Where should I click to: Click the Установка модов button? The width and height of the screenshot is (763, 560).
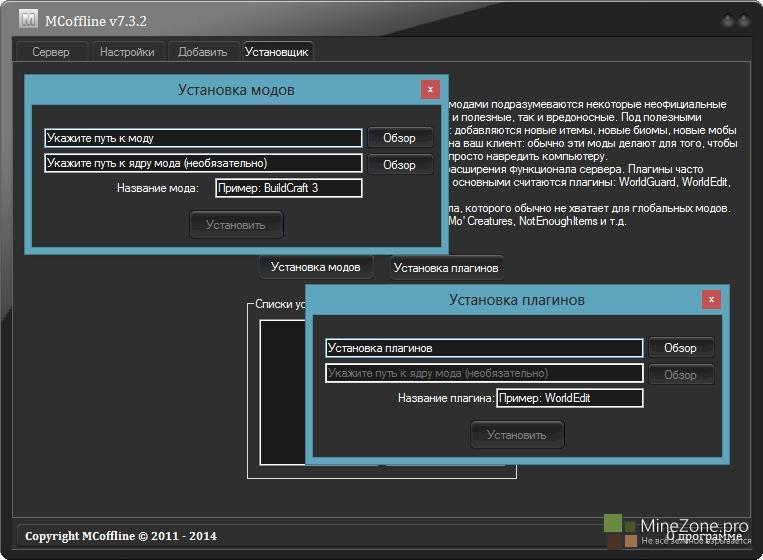tap(316, 267)
